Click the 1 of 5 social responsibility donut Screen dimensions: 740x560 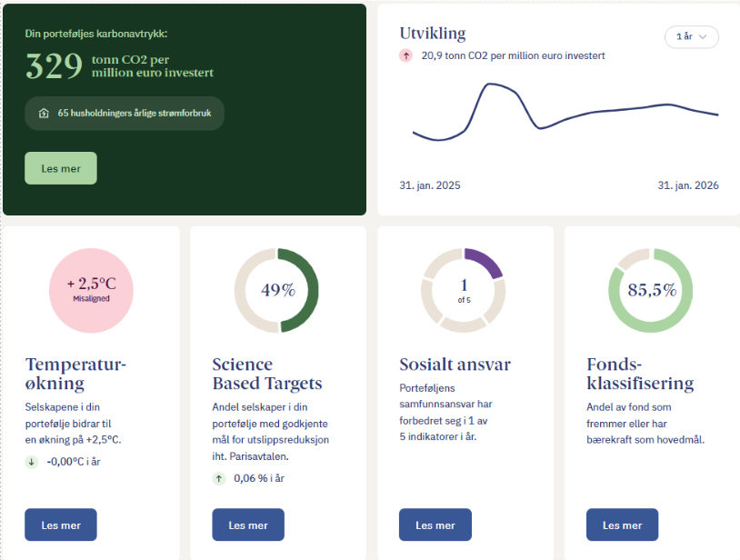point(464,290)
